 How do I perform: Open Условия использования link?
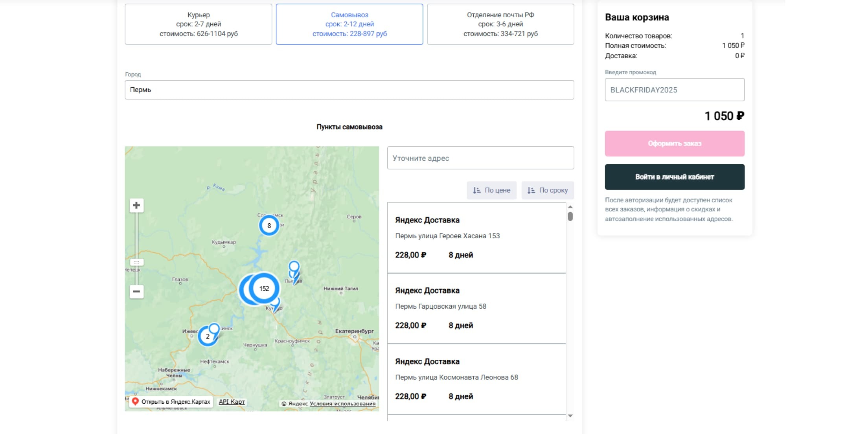coord(342,404)
